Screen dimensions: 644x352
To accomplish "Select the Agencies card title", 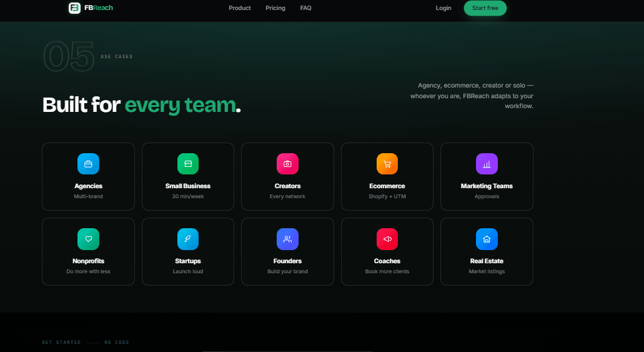I will pyautogui.click(x=88, y=186).
